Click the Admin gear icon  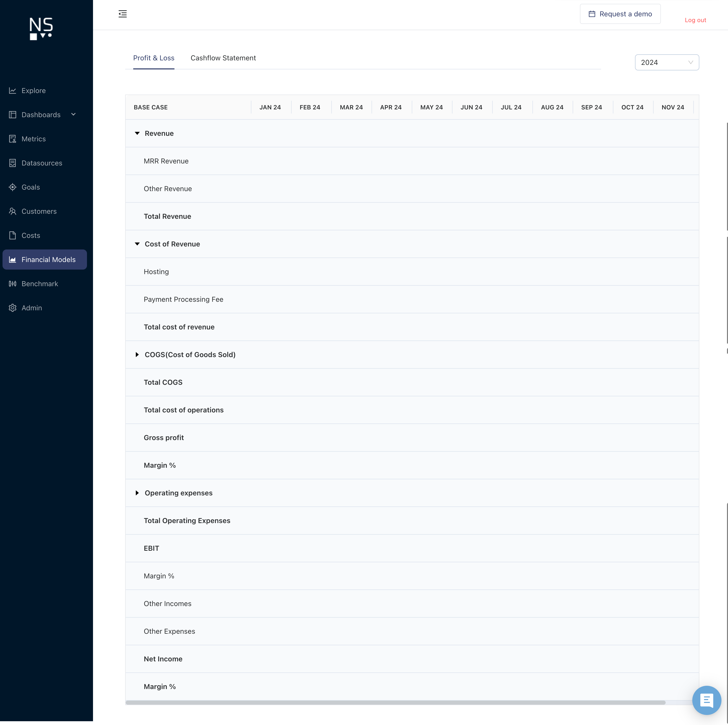point(12,308)
